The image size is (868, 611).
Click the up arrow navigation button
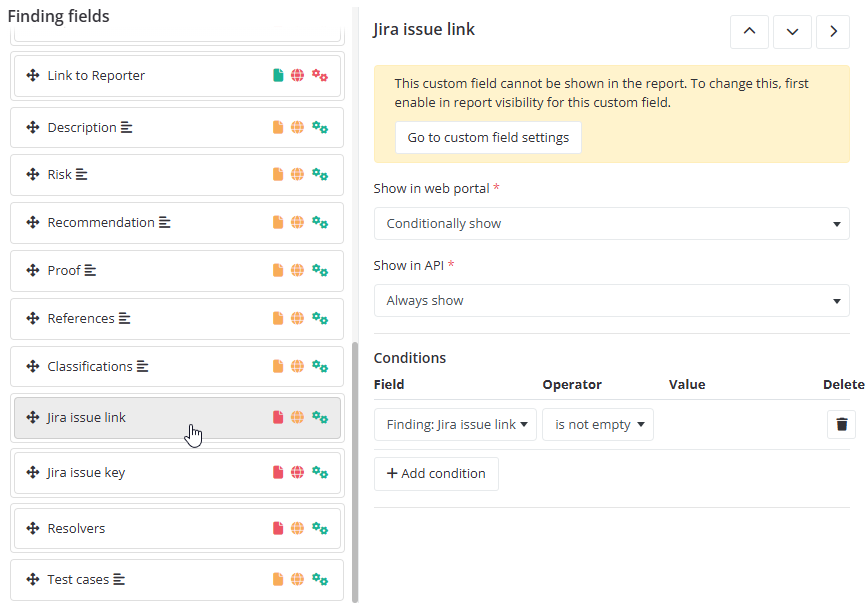pyautogui.click(x=749, y=32)
